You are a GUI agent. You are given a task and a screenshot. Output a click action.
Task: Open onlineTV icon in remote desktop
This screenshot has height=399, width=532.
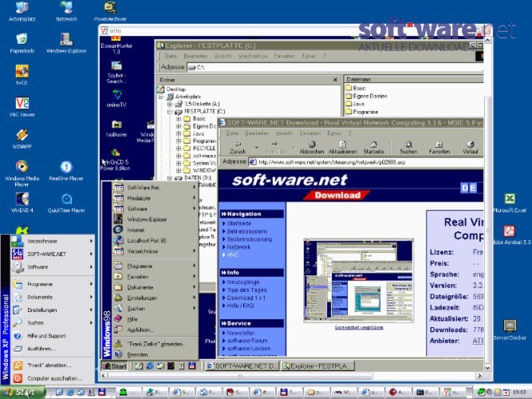click(116, 98)
